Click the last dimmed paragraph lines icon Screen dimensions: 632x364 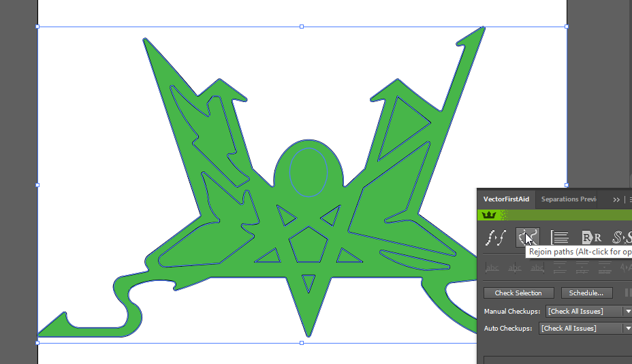pos(605,267)
